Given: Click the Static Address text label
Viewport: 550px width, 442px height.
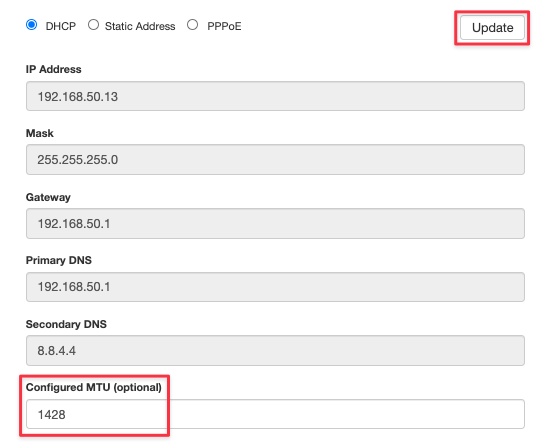Looking at the screenshot, I should coord(140,26).
